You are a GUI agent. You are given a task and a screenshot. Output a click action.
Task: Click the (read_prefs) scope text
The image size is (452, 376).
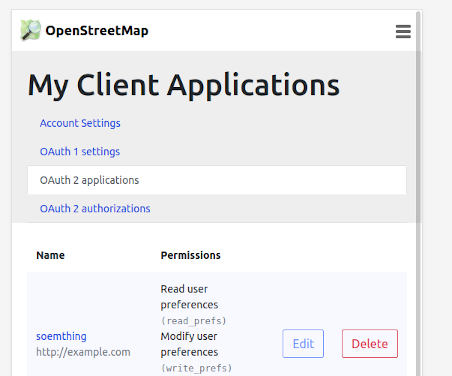194,321
